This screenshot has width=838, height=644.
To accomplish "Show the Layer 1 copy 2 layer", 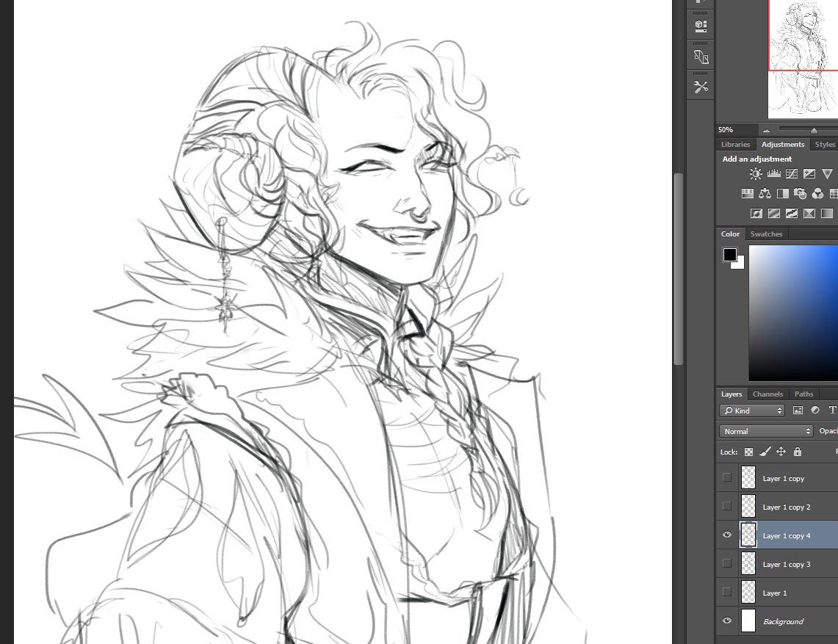I will tap(727, 505).
